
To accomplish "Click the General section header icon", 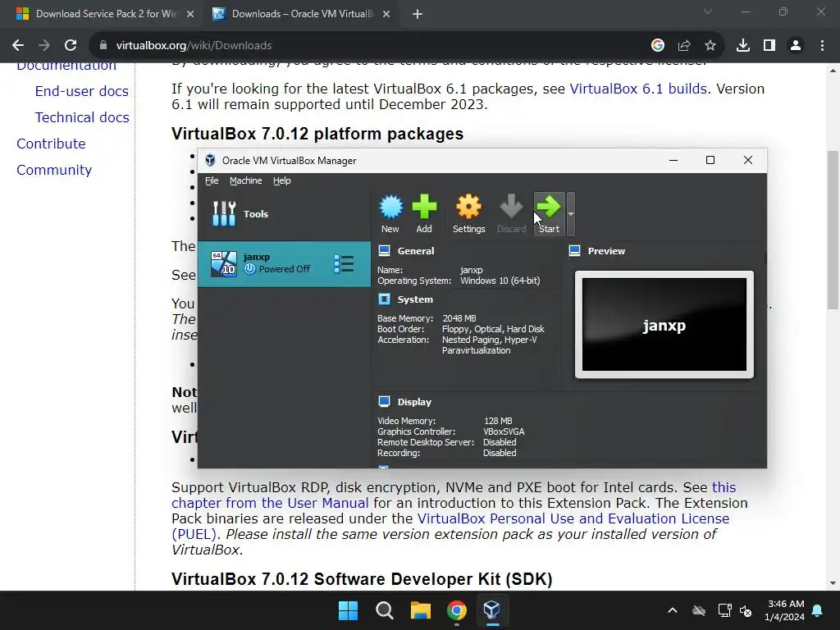I will [384, 251].
